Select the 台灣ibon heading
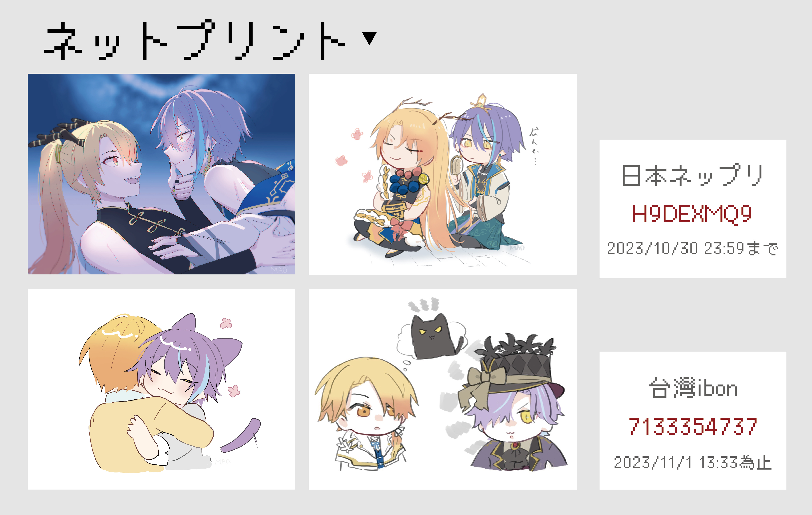The width and height of the screenshot is (812, 515). tap(693, 388)
